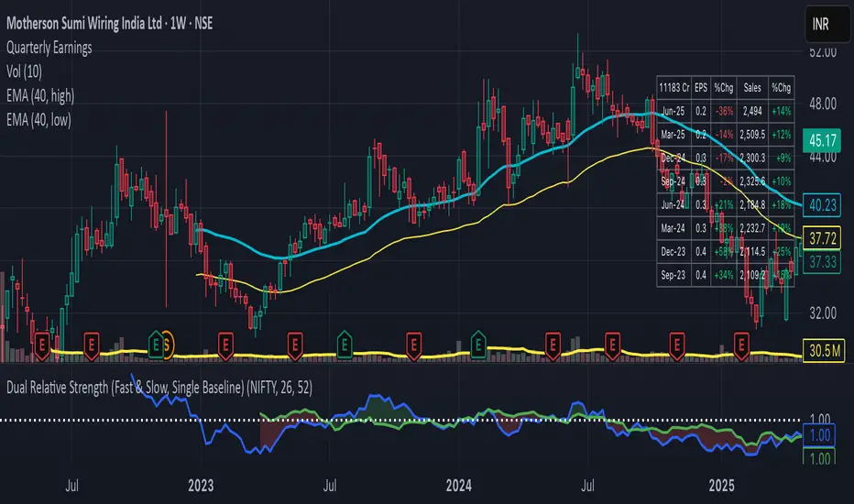Click the EPS column header
854x504 pixels.
pos(701,88)
